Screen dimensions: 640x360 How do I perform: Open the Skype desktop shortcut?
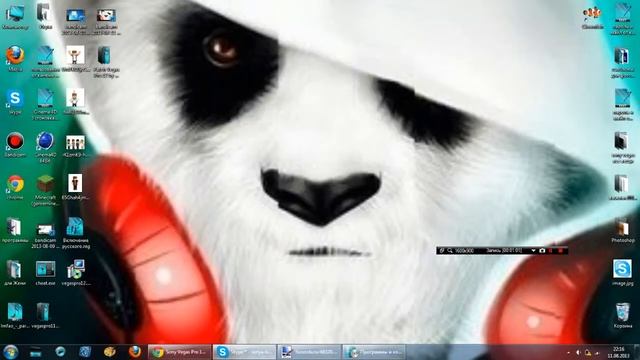pyautogui.click(x=15, y=102)
